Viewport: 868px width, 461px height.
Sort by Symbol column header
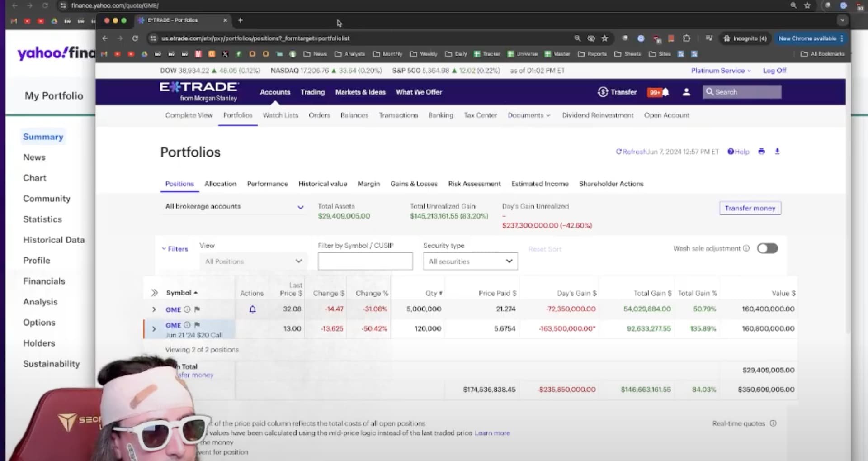coord(182,293)
